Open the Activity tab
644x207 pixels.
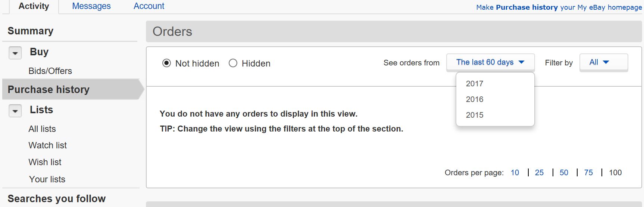coord(34,6)
